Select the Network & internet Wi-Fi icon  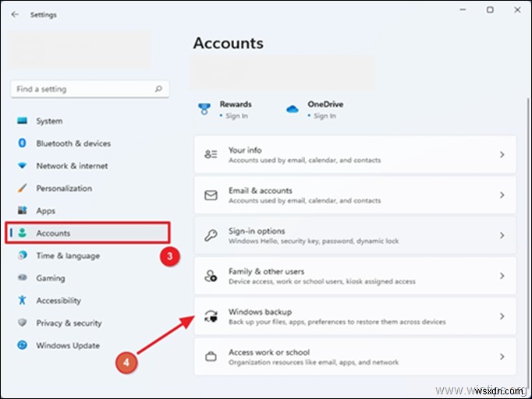pos(22,166)
